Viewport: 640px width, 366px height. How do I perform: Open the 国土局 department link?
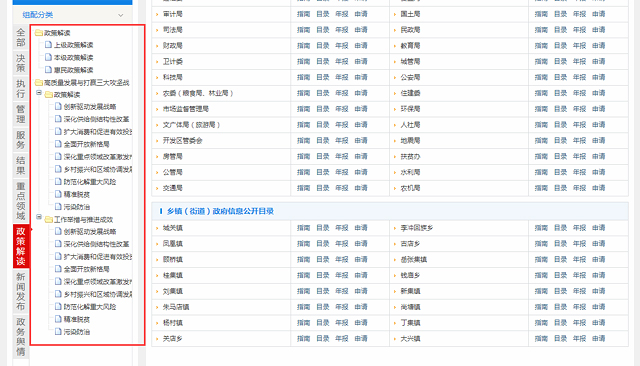[410, 14]
